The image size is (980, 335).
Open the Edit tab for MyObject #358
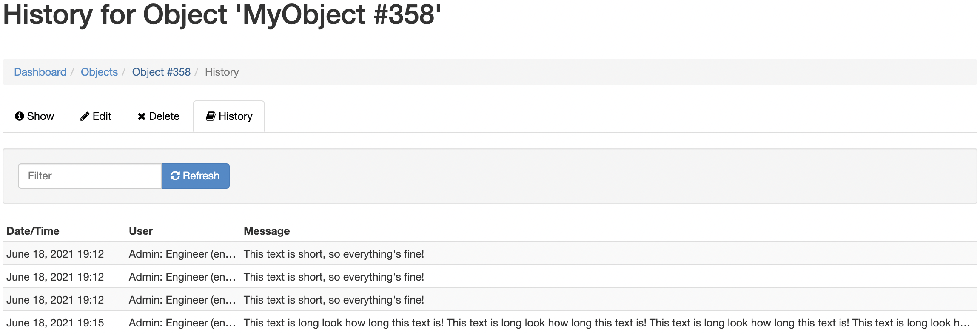(x=102, y=116)
